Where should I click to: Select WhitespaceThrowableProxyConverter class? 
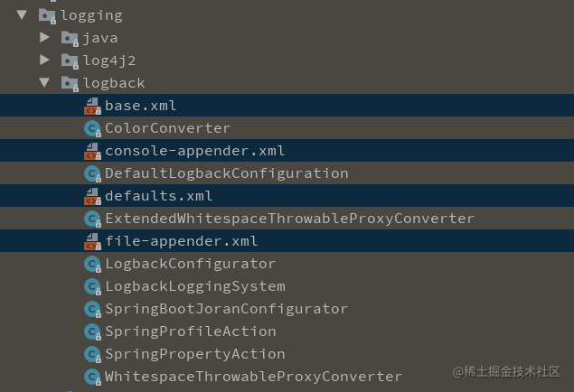tap(253, 377)
